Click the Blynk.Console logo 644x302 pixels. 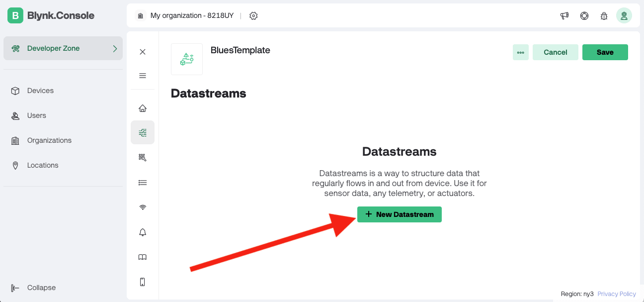pyautogui.click(x=51, y=15)
